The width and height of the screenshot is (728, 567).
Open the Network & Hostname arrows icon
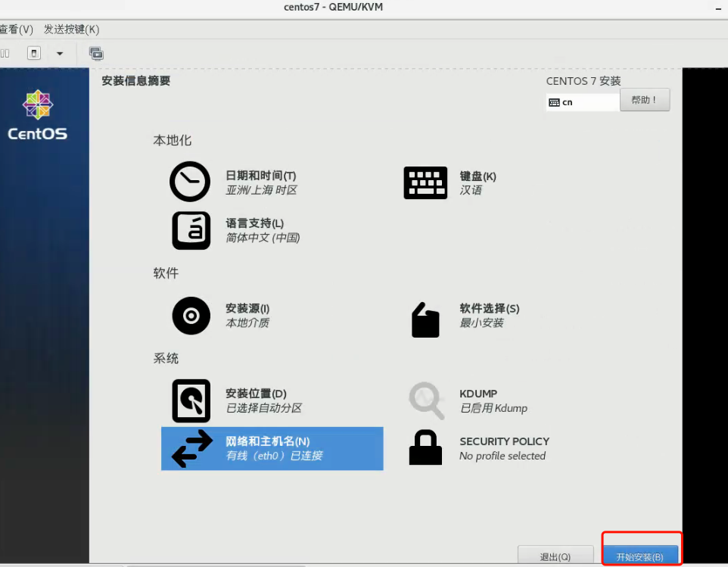(191, 449)
